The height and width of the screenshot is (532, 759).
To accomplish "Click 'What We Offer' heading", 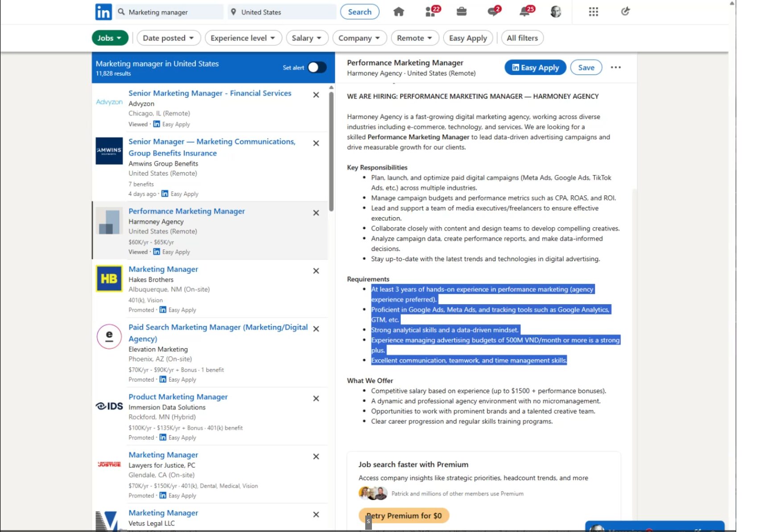I will coord(370,381).
